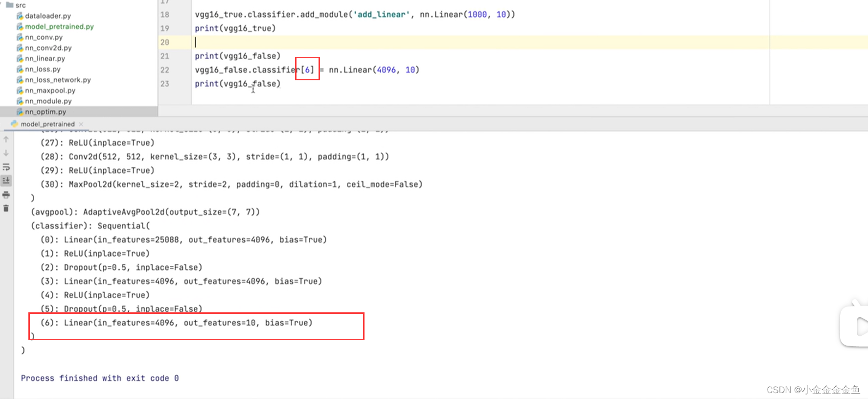This screenshot has width=868, height=399.
Task: Click the src folder icon
Action: pyautogui.click(x=10, y=5)
